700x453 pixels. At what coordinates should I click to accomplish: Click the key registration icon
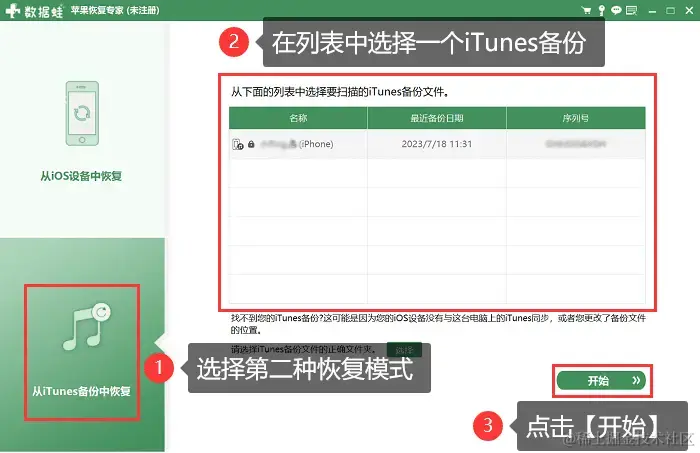pyautogui.click(x=602, y=10)
